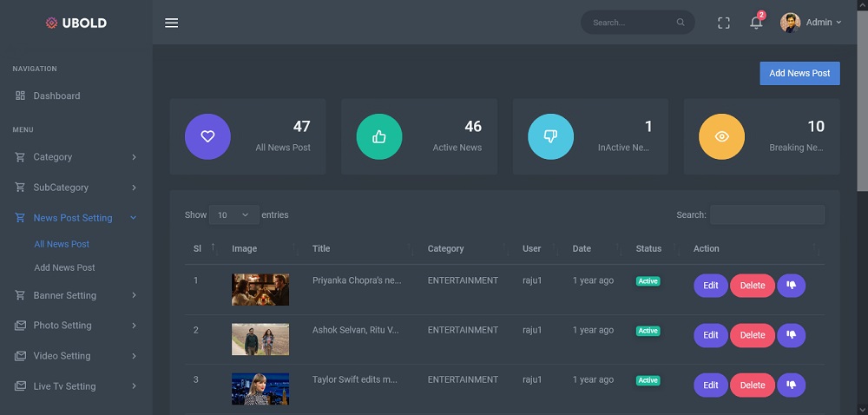Open the show entries count dropdown

[x=233, y=214]
